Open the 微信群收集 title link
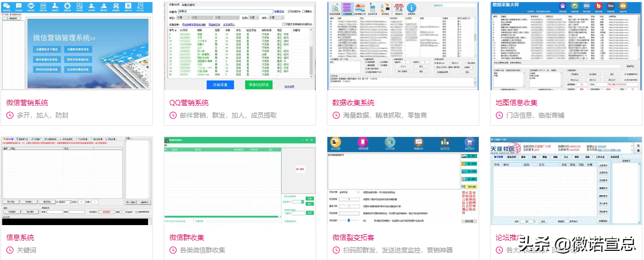Viewport: 644px width, 260px height. (x=187, y=237)
